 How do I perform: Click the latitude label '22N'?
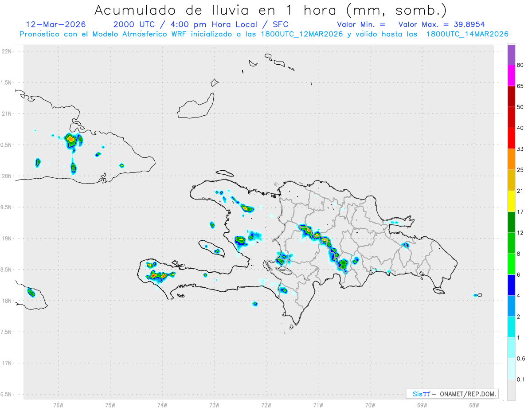(7, 51)
